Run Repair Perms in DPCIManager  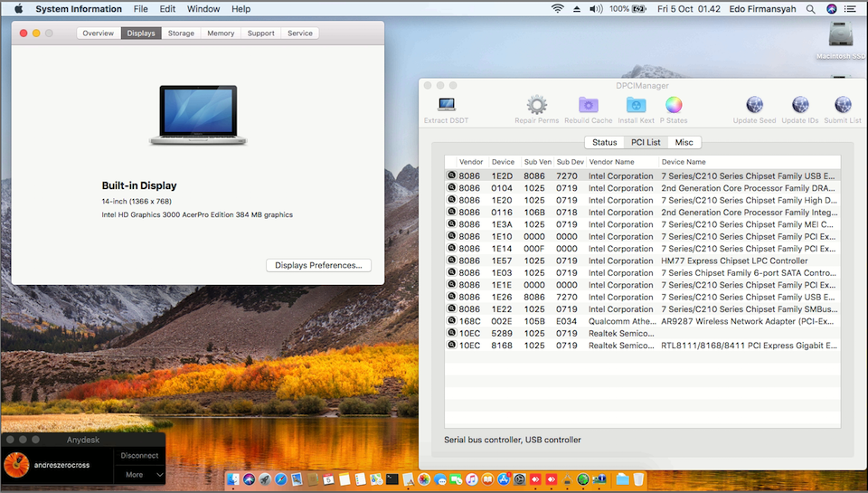click(x=536, y=110)
